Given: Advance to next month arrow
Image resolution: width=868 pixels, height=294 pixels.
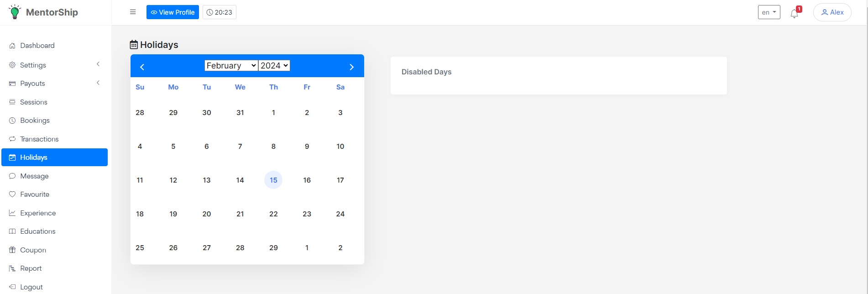Looking at the screenshot, I should (x=351, y=67).
